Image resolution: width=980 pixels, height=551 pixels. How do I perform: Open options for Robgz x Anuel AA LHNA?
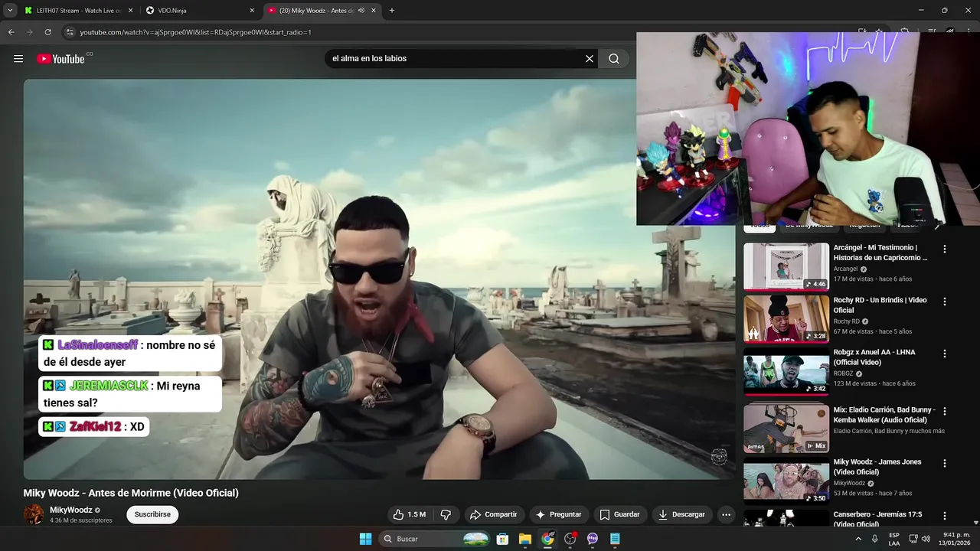coord(945,354)
